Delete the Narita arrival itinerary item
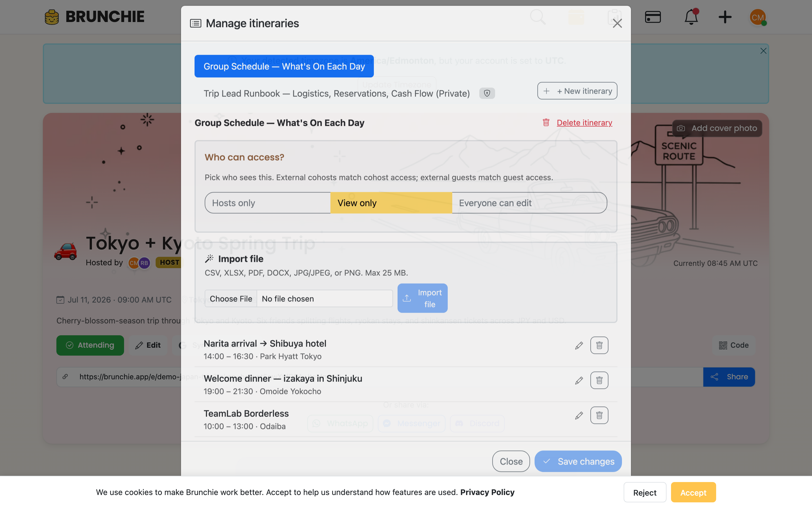 coord(599,345)
